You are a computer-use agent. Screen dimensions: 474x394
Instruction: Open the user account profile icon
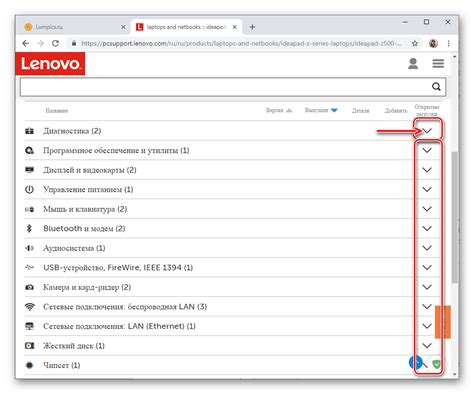(x=413, y=63)
